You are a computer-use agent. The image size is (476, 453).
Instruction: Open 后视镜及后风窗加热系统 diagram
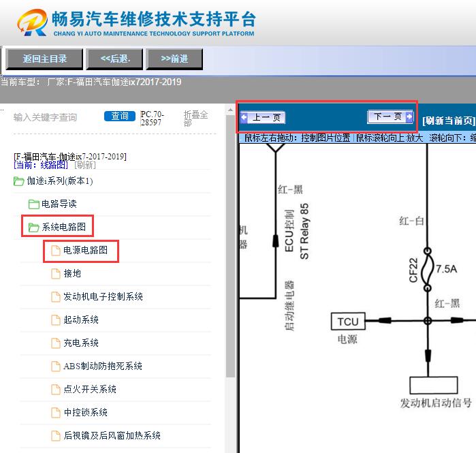[x=112, y=436]
